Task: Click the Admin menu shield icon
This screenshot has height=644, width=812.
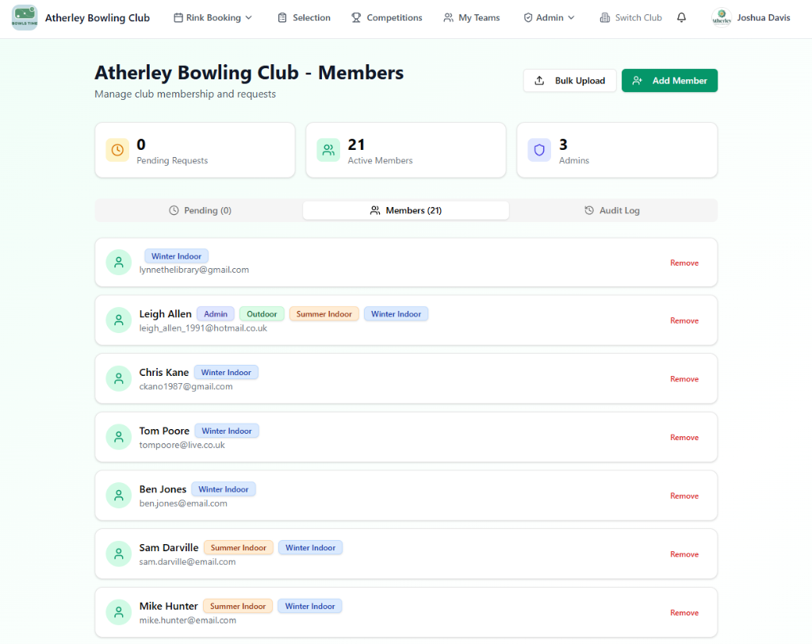Action: pyautogui.click(x=528, y=17)
